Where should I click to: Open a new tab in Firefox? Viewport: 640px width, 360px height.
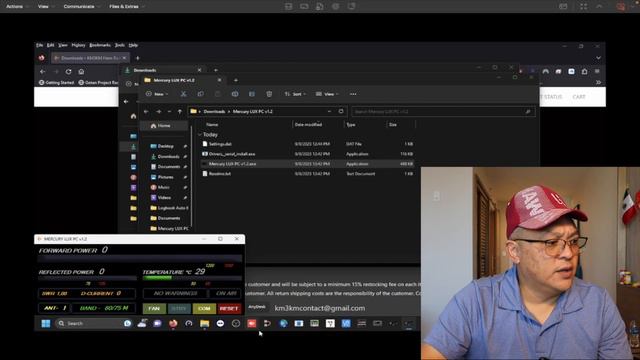[x=138, y=58]
